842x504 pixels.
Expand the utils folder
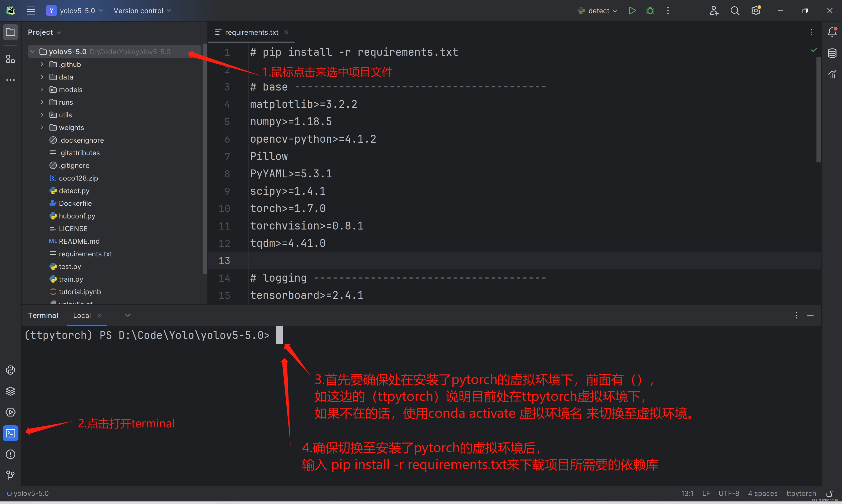(42, 115)
